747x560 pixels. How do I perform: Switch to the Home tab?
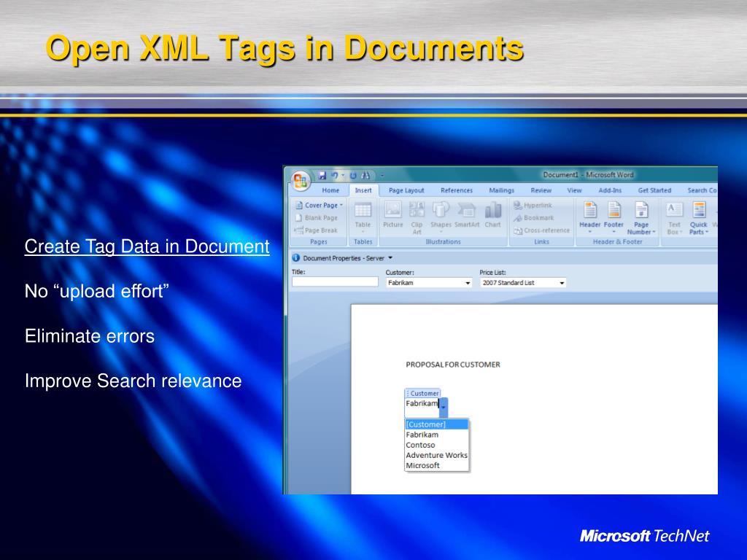[x=330, y=190]
